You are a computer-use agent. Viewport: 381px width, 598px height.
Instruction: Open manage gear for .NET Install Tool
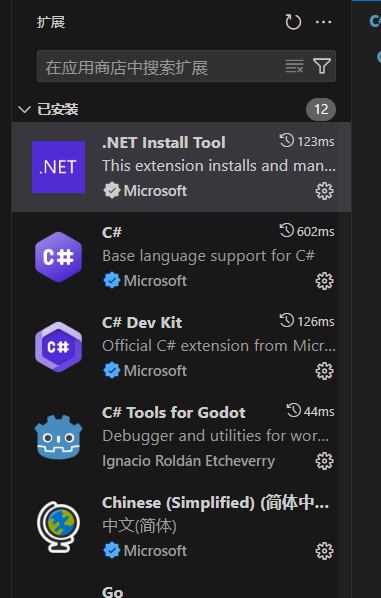(x=324, y=191)
